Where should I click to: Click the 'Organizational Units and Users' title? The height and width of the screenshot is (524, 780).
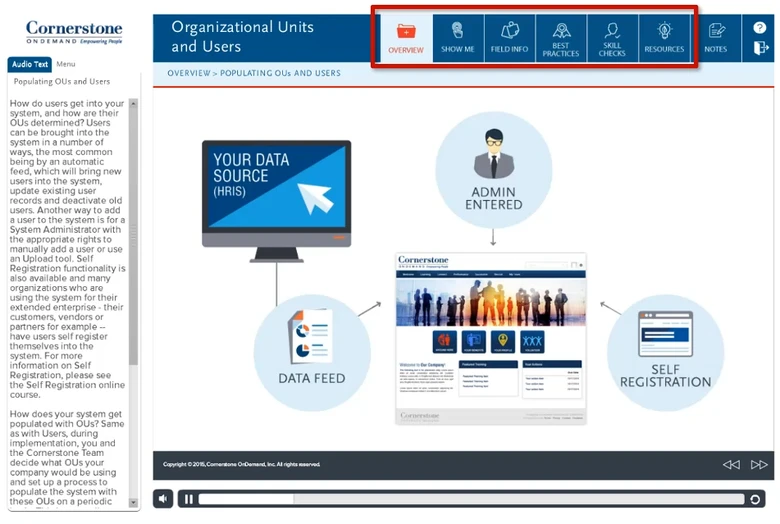pos(243,37)
